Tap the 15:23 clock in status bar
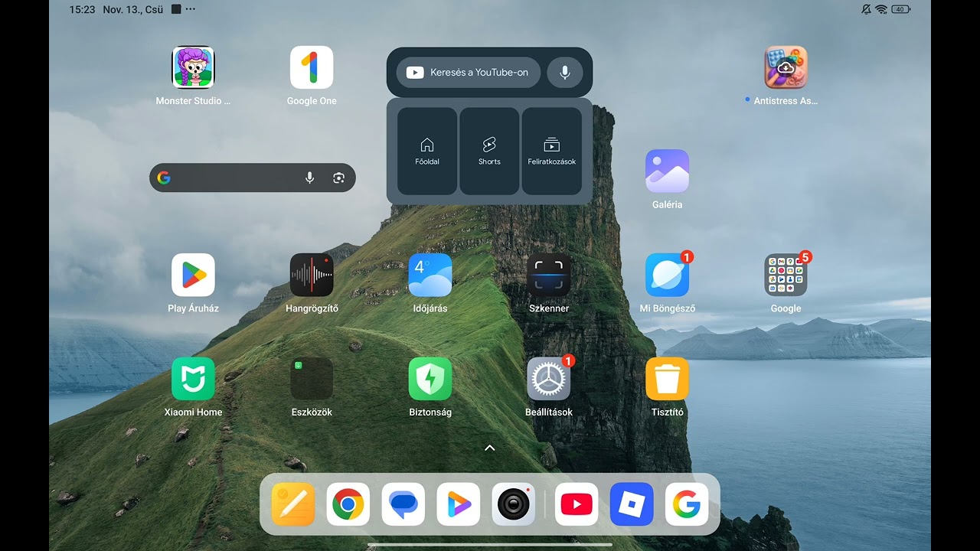Screen dimensions: 980x551 click(82, 9)
